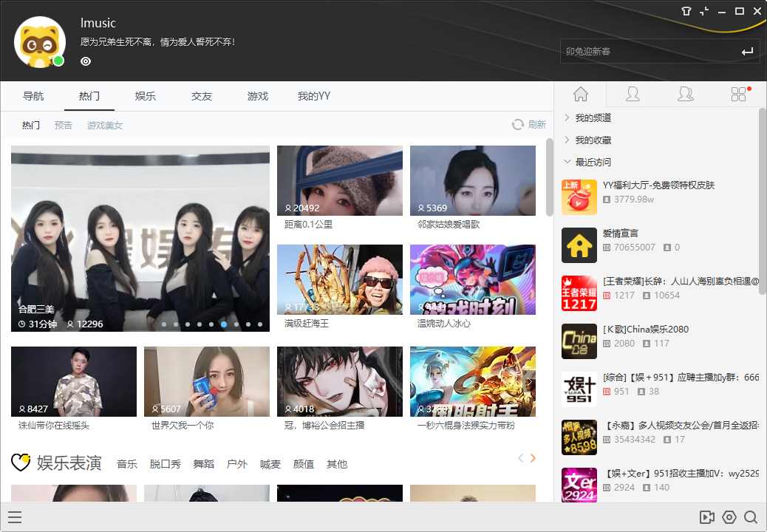Screen dimensions: 767x532
Task: Click the video recording icon in bottom bar
Action: tap(706, 517)
